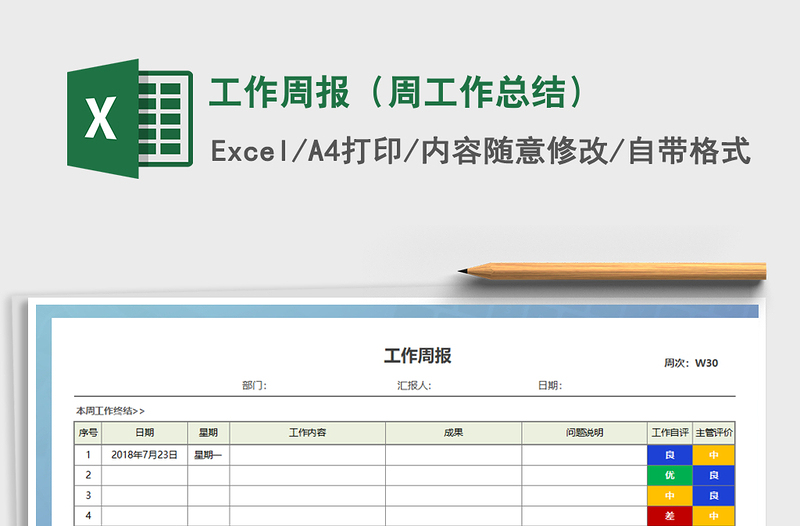Select the 本周工作终结>> section label
Image resolution: width=800 pixels, height=526 pixels.
coord(110,410)
